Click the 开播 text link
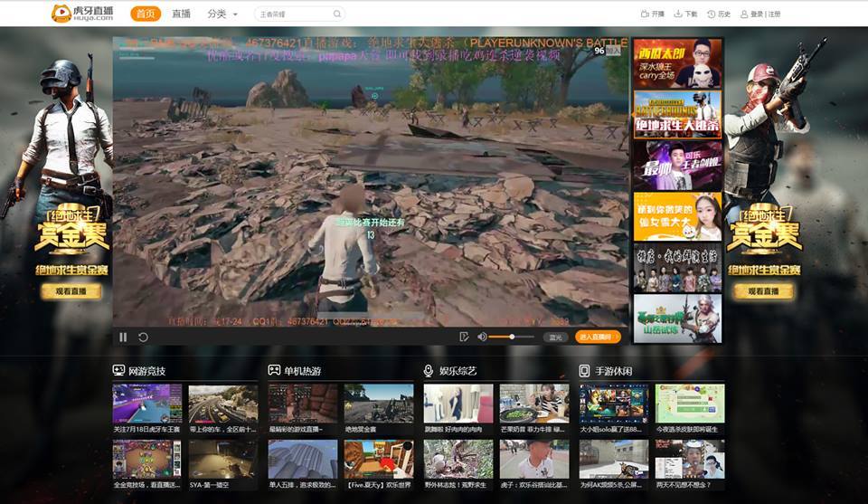868x504 pixels. tap(657, 14)
